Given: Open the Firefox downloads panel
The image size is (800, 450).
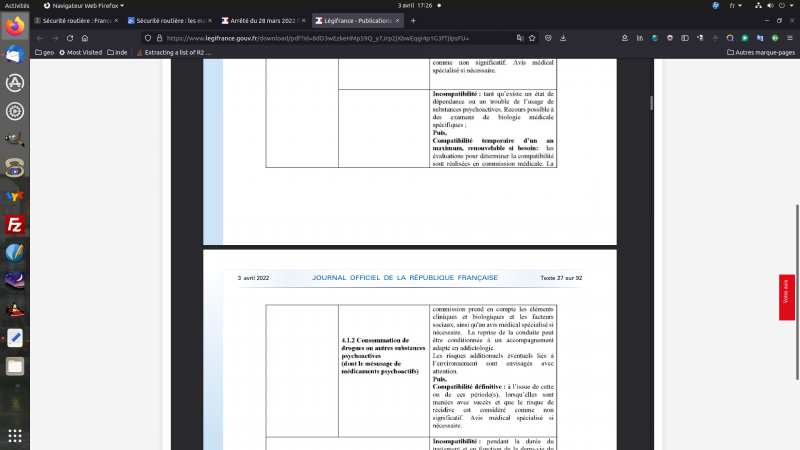Looking at the screenshot, I should point(565,38).
